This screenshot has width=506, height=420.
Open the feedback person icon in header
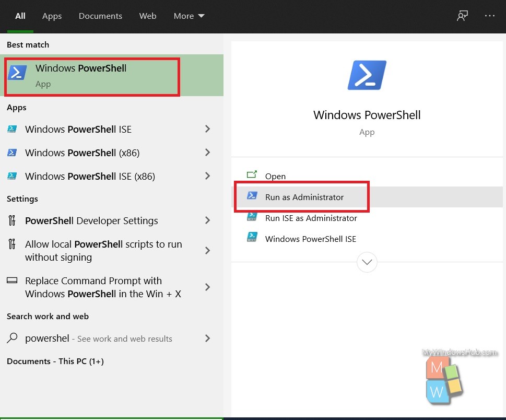(463, 16)
